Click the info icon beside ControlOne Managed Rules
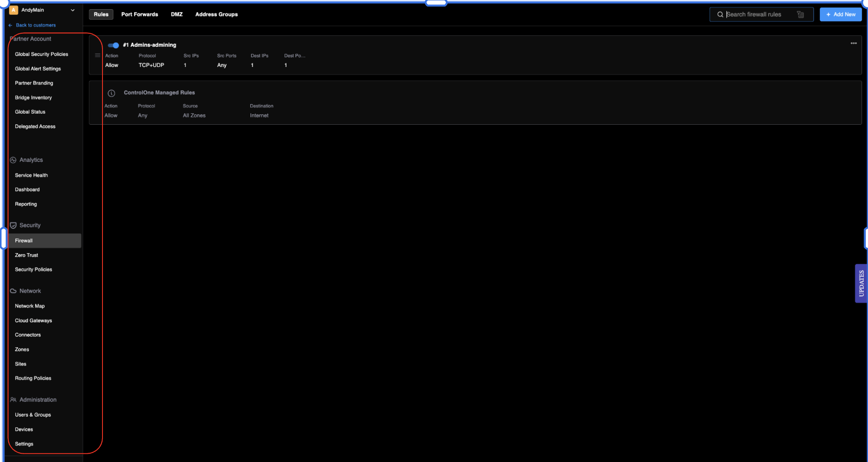 [111, 93]
